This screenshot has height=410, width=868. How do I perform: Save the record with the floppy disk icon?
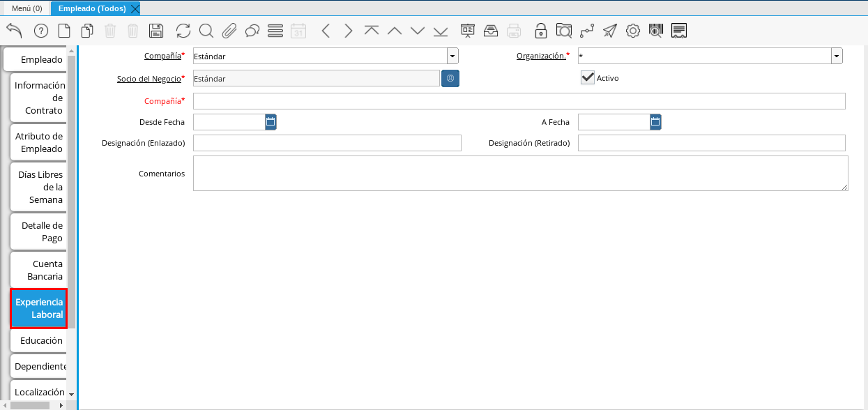[156, 31]
